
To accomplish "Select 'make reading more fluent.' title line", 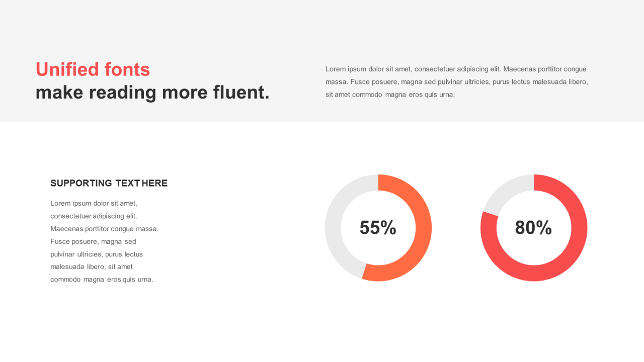I will (152, 93).
